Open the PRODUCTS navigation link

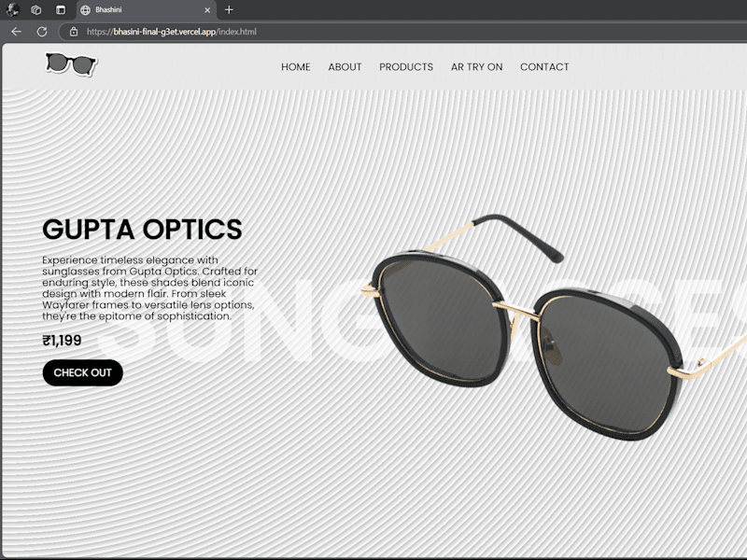(x=406, y=67)
